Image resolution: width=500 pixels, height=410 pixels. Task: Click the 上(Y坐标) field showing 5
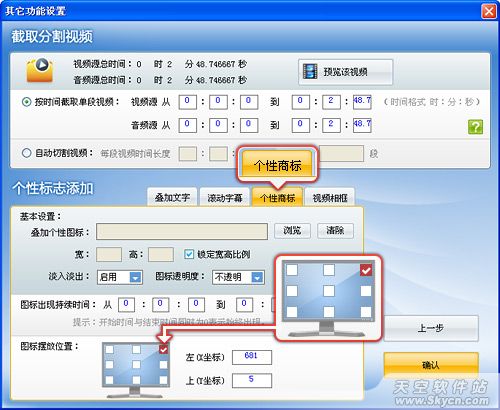252,380
